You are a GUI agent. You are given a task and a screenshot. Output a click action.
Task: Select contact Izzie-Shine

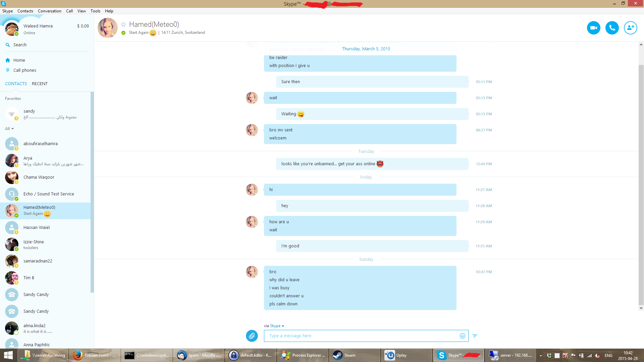[x=45, y=244]
